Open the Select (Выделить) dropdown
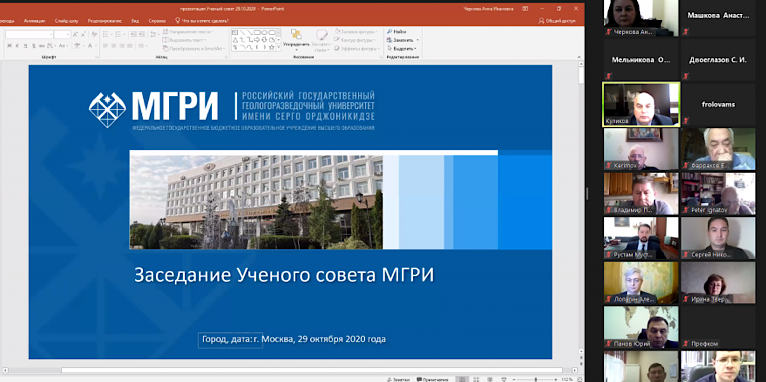Viewport: 766px width, 382px height. pos(402,49)
